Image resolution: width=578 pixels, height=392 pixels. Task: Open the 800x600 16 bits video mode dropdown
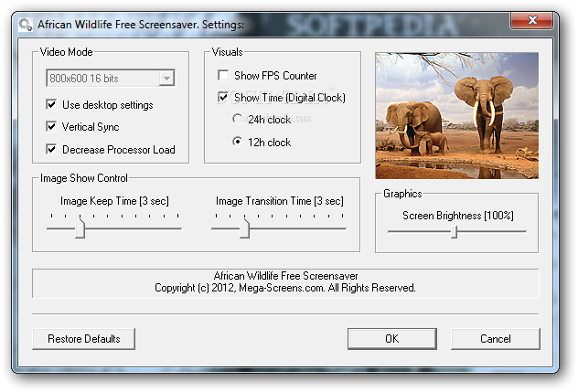(111, 78)
